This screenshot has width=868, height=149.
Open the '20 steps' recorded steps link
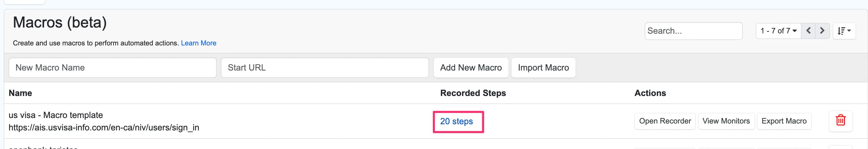click(456, 121)
